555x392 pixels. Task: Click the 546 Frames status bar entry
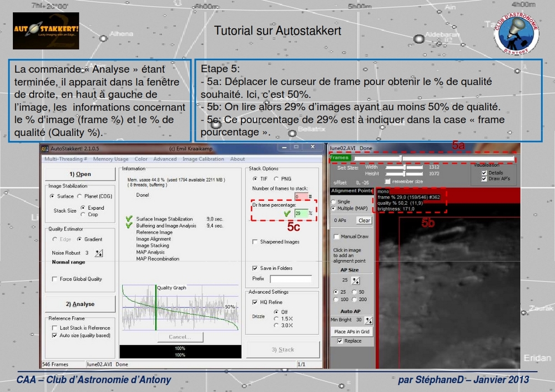coord(55,364)
